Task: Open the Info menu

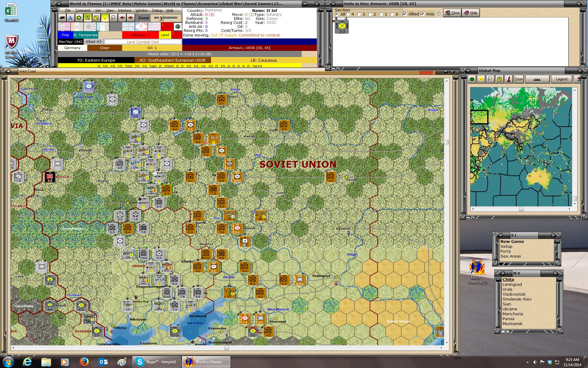Action: tap(98, 10)
